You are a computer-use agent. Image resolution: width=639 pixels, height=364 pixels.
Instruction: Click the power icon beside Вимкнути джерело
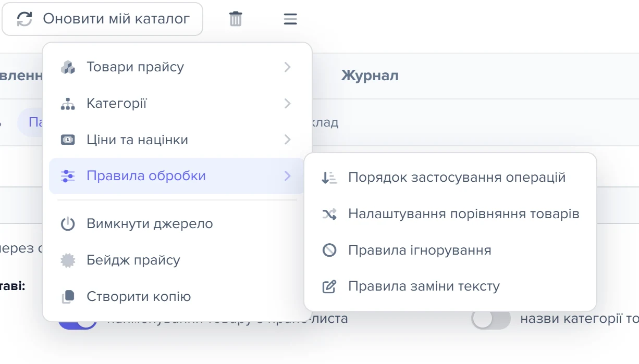click(x=68, y=224)
